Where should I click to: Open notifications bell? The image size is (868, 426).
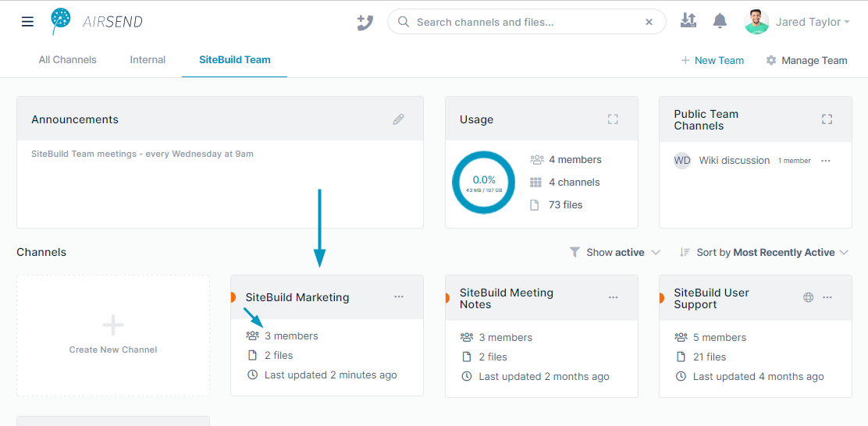(720, 22)
